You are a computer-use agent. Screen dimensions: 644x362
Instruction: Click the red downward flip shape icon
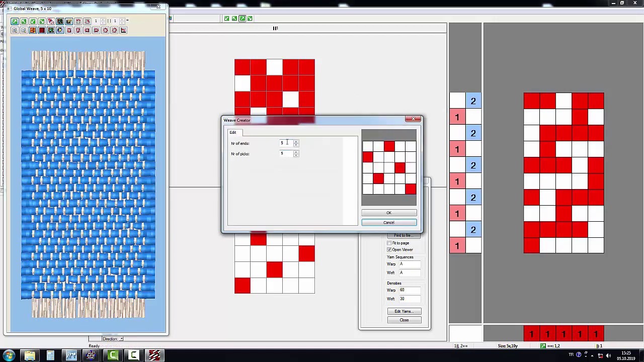pos(78,30)
